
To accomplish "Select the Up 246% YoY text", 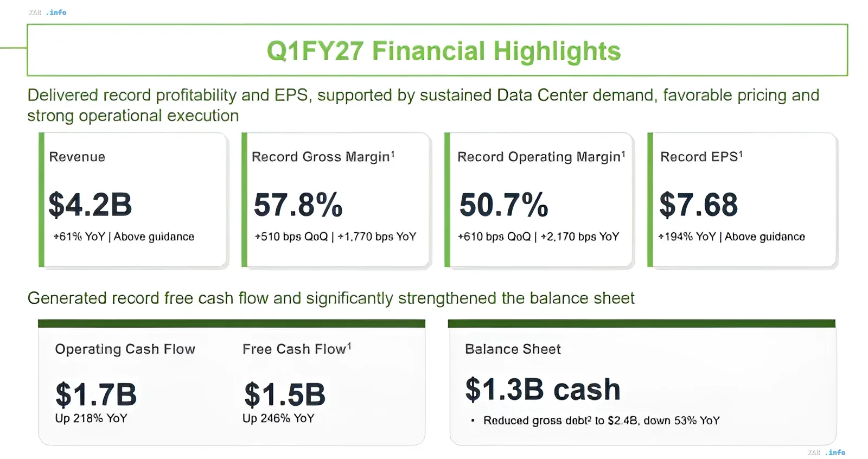I will (278, 418).
